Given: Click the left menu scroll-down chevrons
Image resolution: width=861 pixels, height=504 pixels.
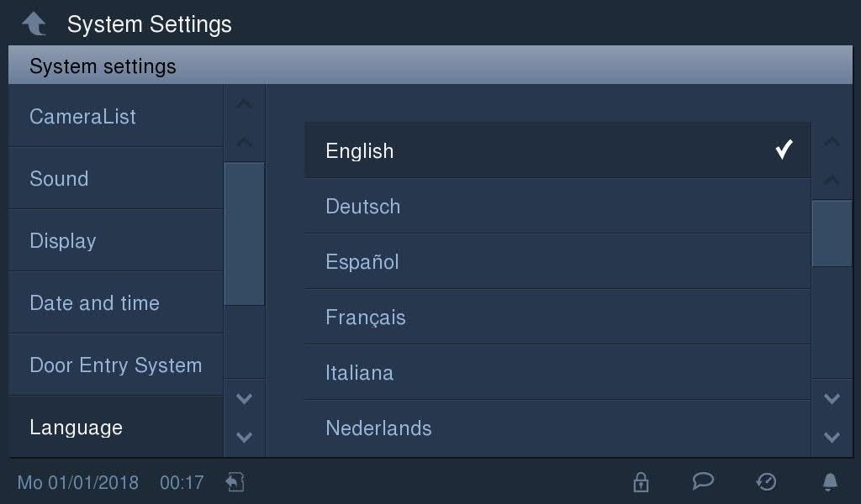Looking at the screenshot, I should [x=245, y=417].
